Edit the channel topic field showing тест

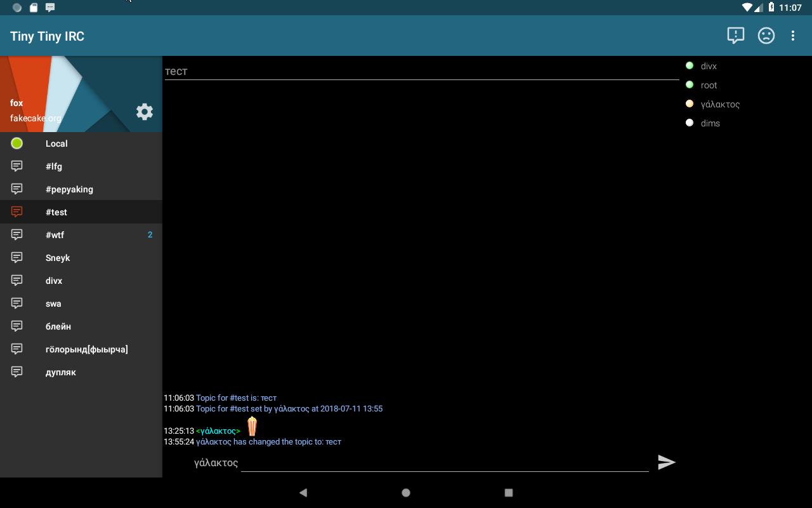[422, 71]
